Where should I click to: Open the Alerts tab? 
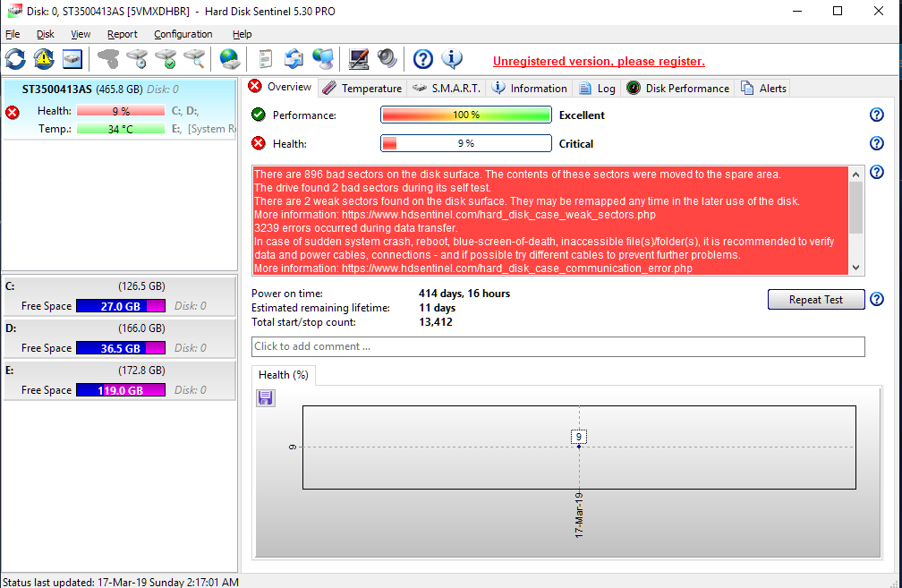click(763, 88)
